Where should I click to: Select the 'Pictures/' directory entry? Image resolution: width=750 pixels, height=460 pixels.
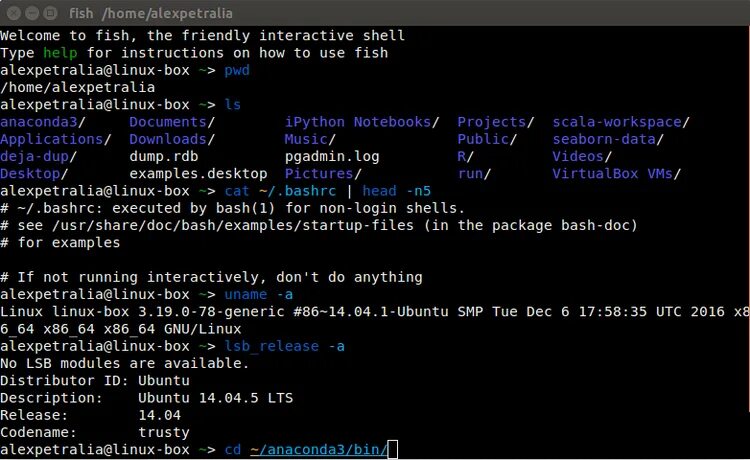coord(323,174)
